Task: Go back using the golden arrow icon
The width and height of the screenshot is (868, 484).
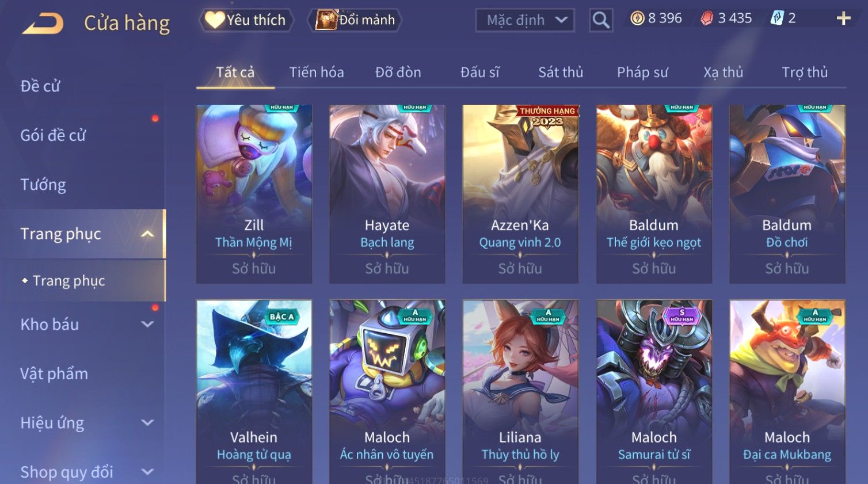Action: (43, 24)
